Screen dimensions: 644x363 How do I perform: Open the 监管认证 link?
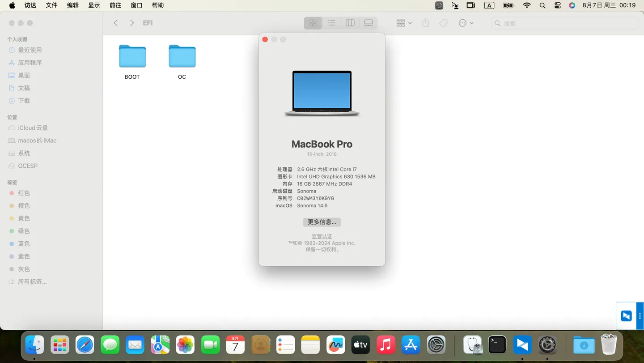pyautogui.click(x=322, y=236)
